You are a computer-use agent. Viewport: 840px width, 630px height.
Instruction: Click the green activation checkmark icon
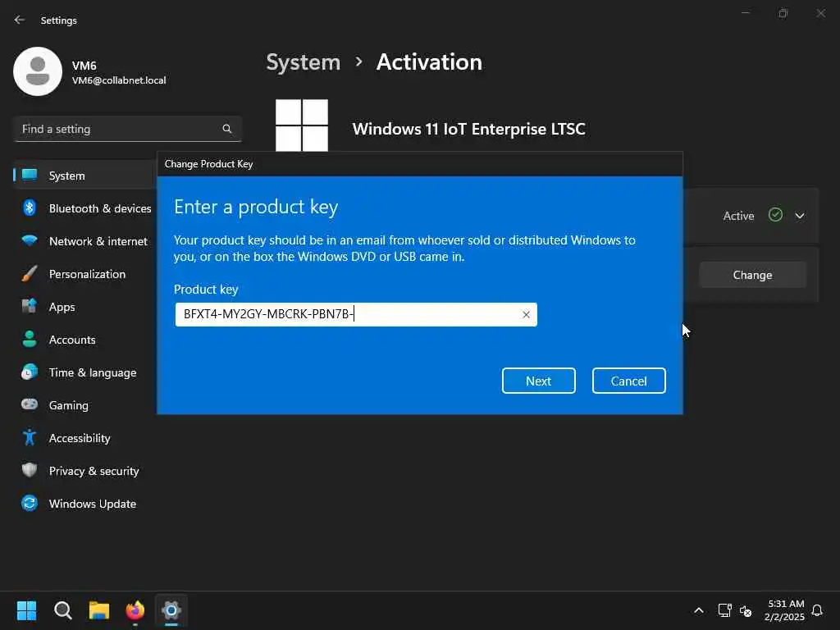point(775,215)
